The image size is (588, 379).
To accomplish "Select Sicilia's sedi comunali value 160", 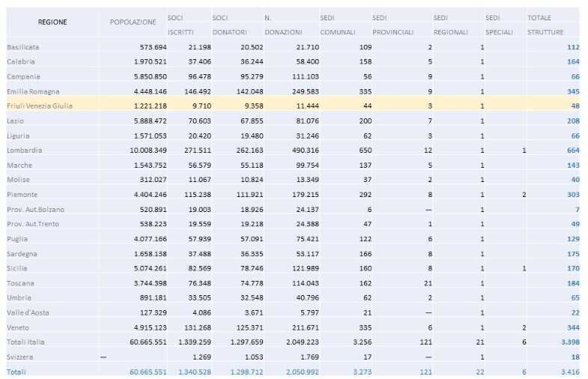I will (x=345, y=268).
